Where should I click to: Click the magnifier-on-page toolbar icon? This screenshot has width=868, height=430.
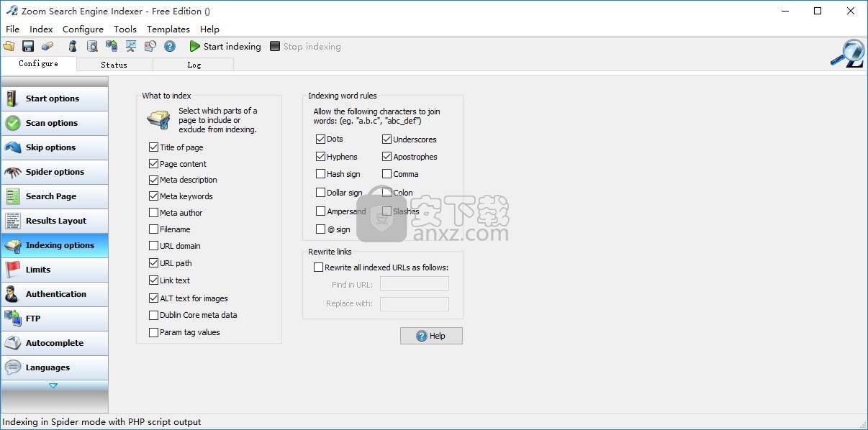point(92,46)
